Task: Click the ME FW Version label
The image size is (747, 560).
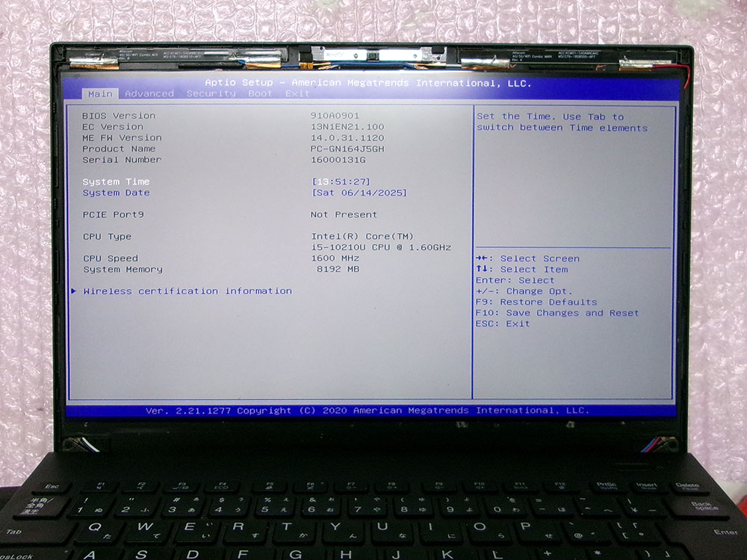Action: [122, 137]
